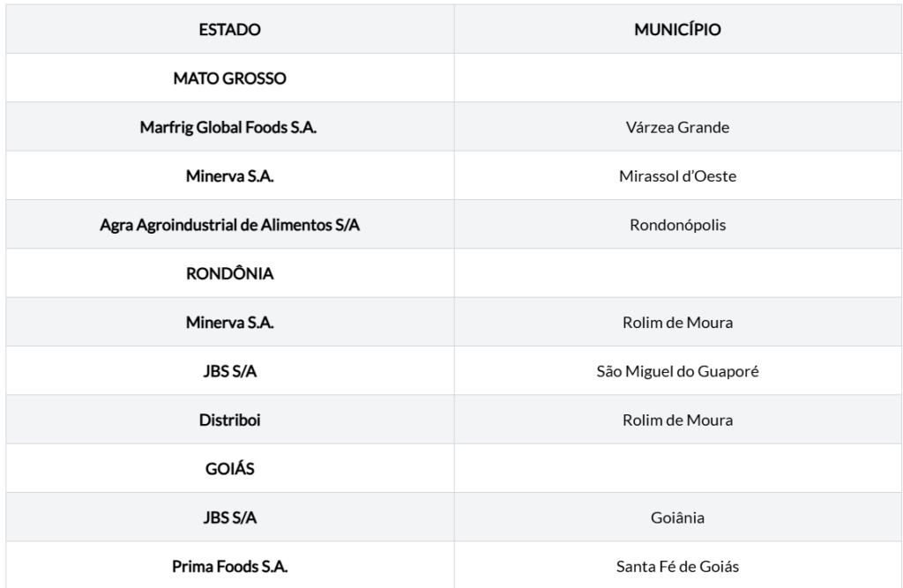Image resolution: width=903 pixels, height=588 pixels.
Task: Click the MUNICÍPIO column header
Action: tap(677, 29)
